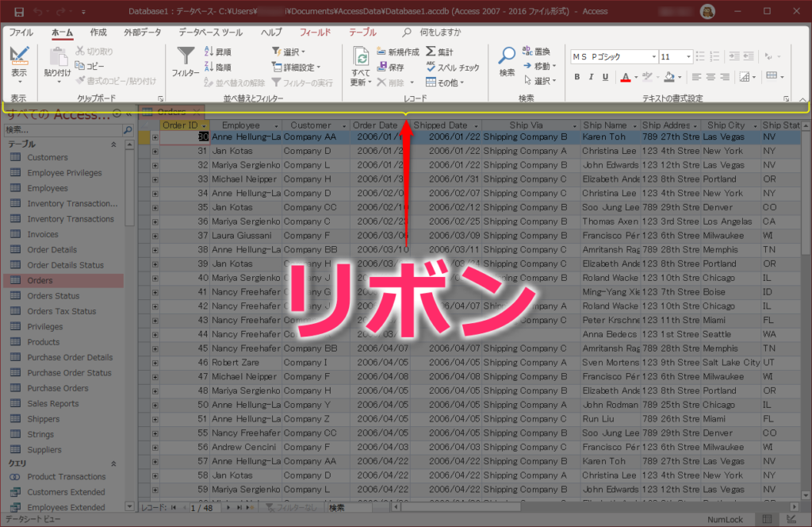Run スペルチェック on the table

[458, 67]
